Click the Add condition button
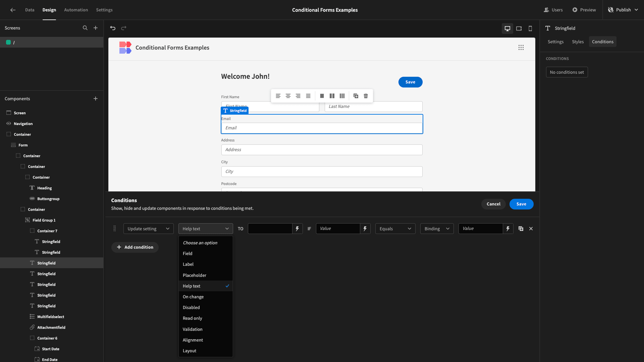Screen dimensions: 644x362 (x=135, y=247)
